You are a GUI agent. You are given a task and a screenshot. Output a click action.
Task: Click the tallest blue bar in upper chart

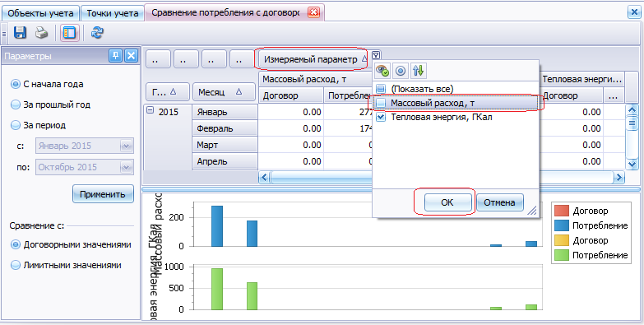pyautogui.click(x=217, y=226)
